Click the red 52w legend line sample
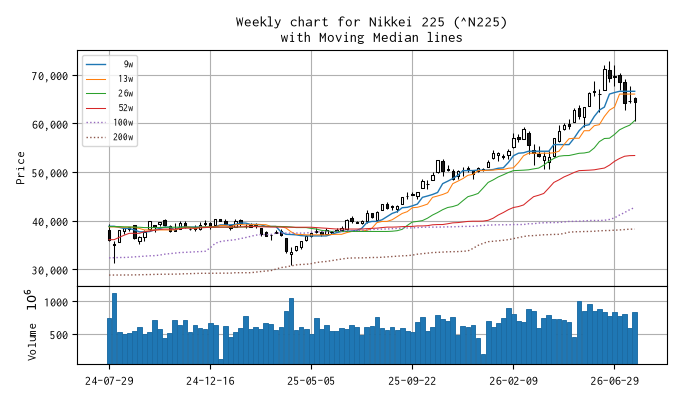Image resolution: width=680 pixels, height=400 pixels. 96,108
